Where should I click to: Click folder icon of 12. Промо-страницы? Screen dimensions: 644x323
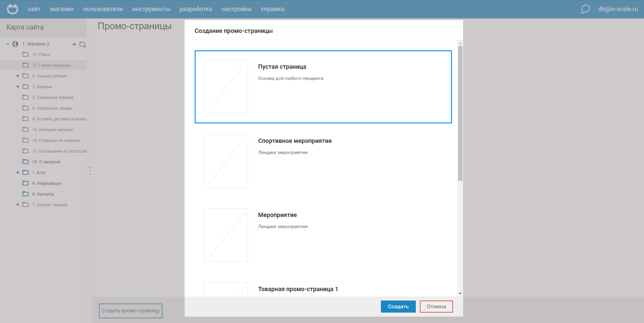coord(26,65)
